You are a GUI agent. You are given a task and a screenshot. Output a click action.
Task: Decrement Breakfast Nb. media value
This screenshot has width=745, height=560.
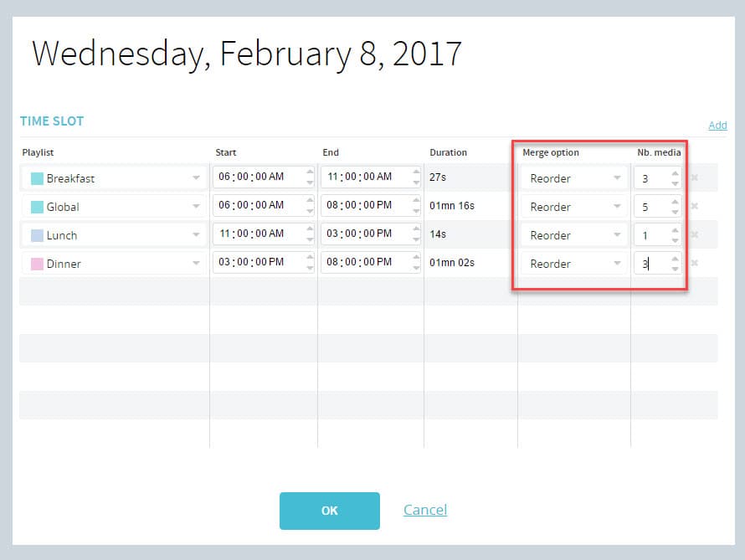point(676,184)
